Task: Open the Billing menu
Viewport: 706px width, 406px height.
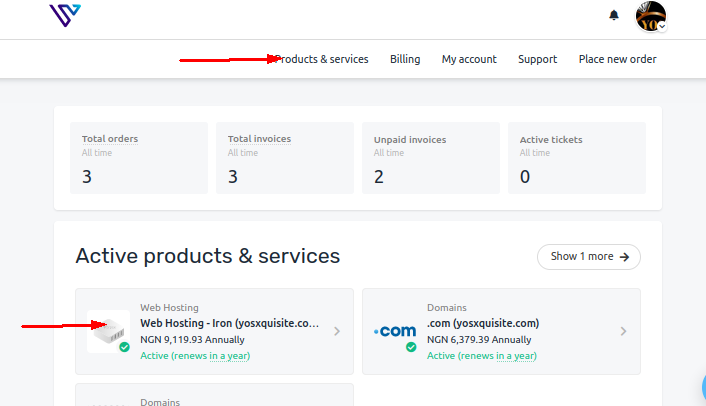Action: click(405, 59)
